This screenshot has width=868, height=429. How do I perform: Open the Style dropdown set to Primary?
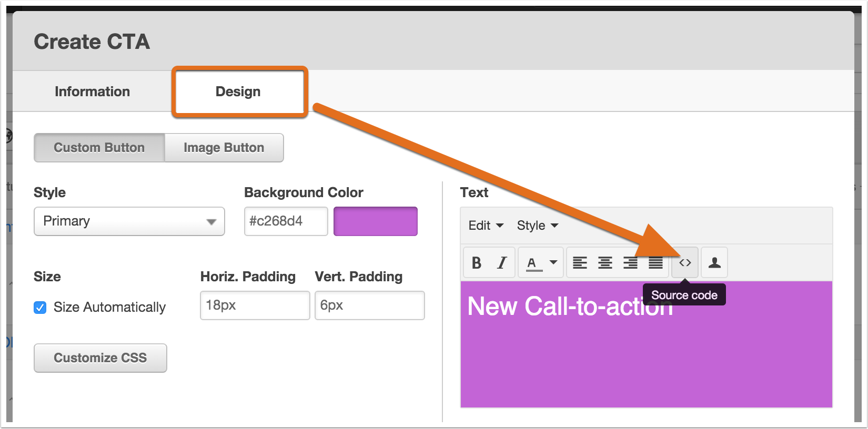coord(129,221)
